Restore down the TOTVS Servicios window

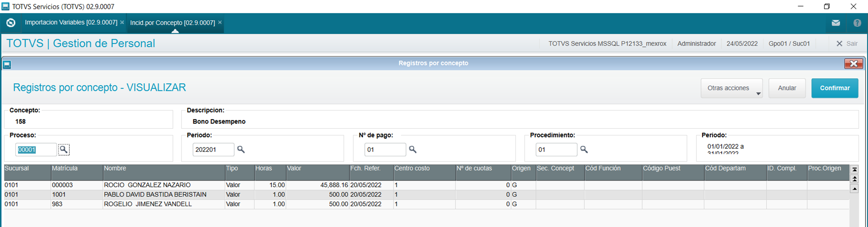pos(827,6)
